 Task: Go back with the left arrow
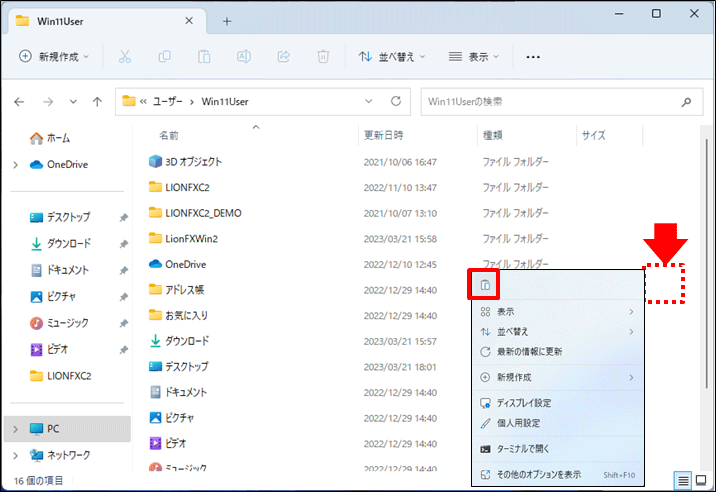19,101
